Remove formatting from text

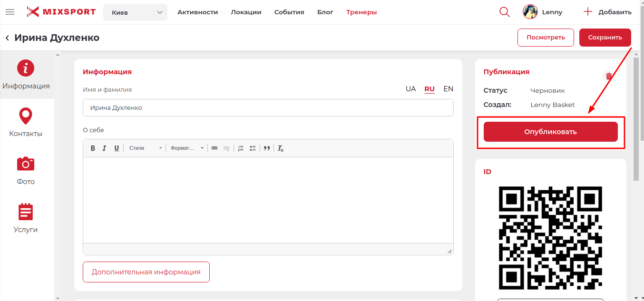[x=281, y=148]
